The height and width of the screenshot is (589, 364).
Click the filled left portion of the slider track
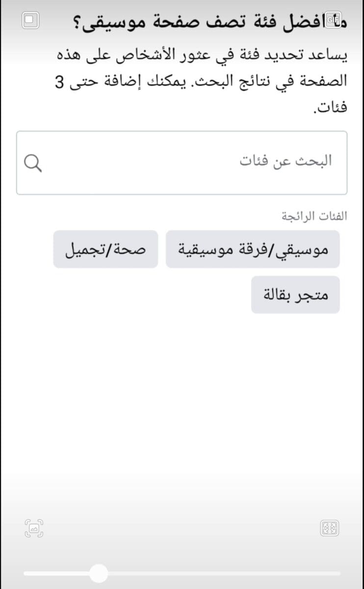(57, 573)
